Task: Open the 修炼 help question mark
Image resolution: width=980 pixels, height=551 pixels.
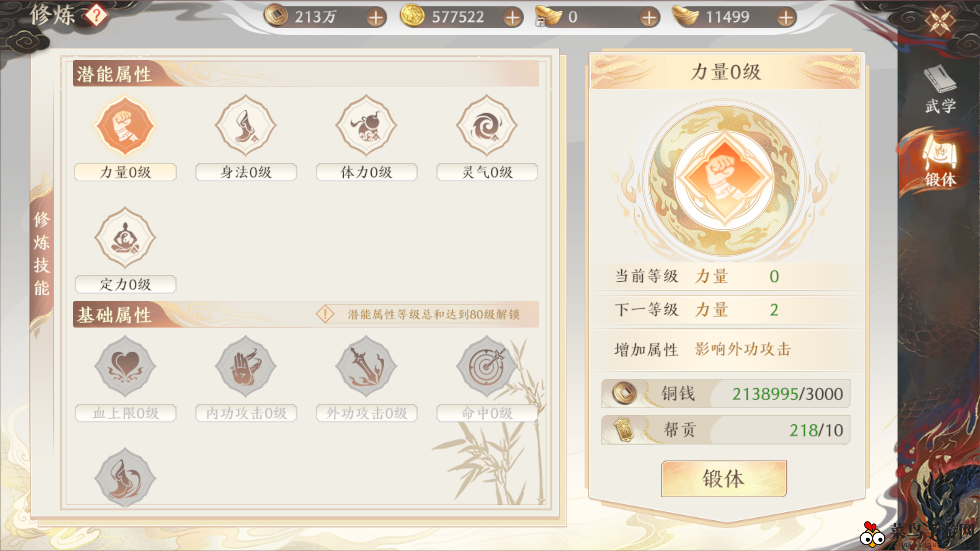Action: click(x=96, y=16)
